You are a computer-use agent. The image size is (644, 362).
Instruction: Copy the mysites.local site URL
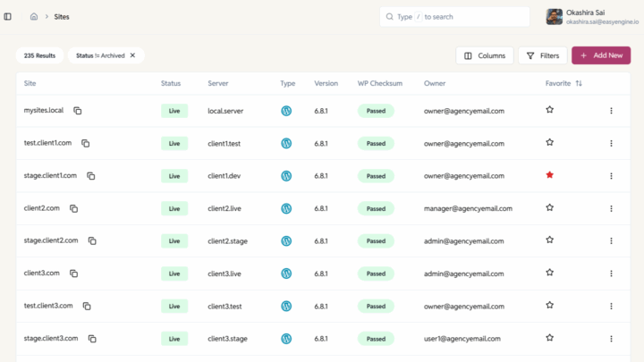tap(78, 111)
